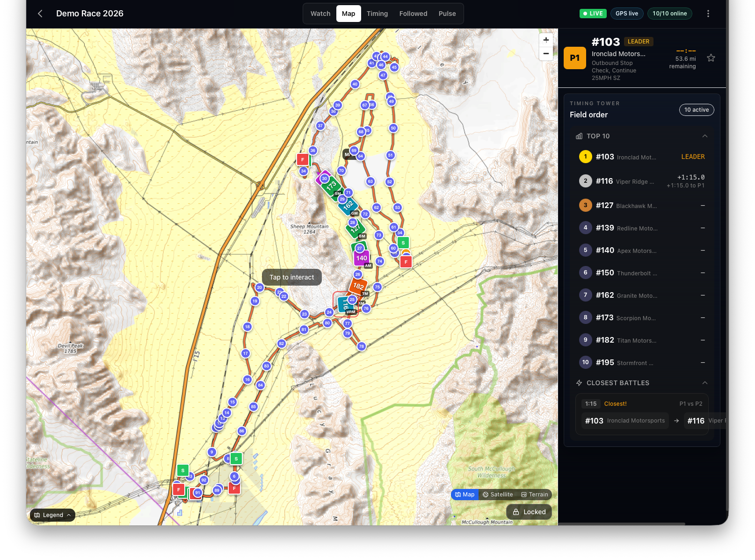Screen dimensions: 755x560
Task: Click the LIVE status badge
Action: [x=593, y=14]
